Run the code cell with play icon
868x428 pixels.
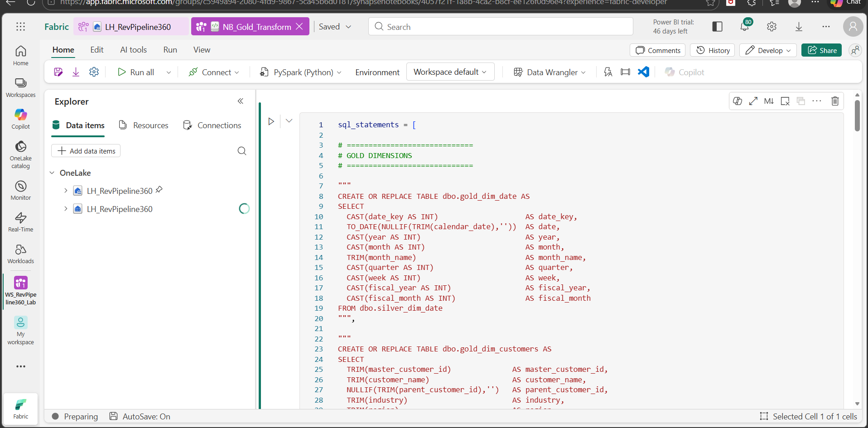[271, 121]
